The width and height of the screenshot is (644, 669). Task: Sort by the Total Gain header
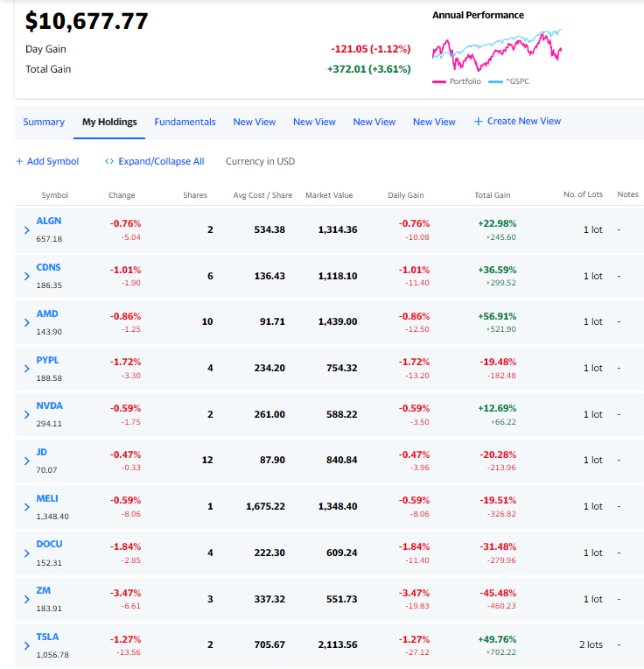point(493,195)
